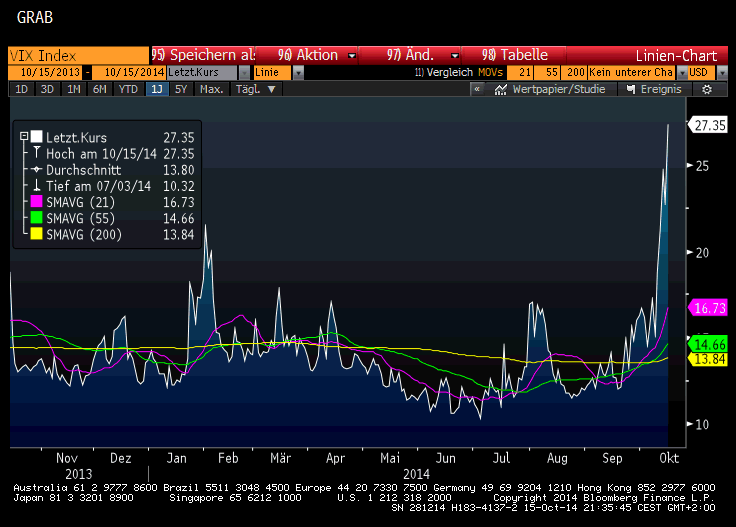Click the Kein unterer Chart field
The width and height of the screenshot is (736, 527).
click(x=632, y=73)
